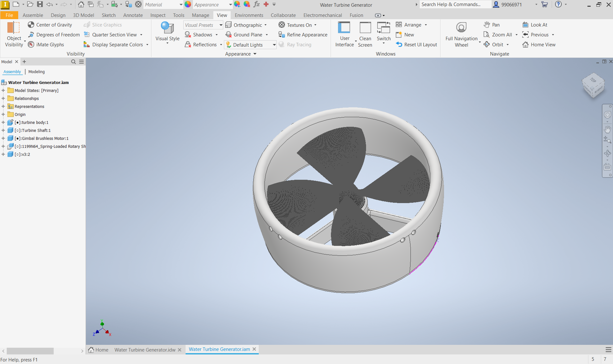Toggle iMate Glyphs visibility
Image resolution: width=613 pixels, height=364 pixels.
(46, 45)
